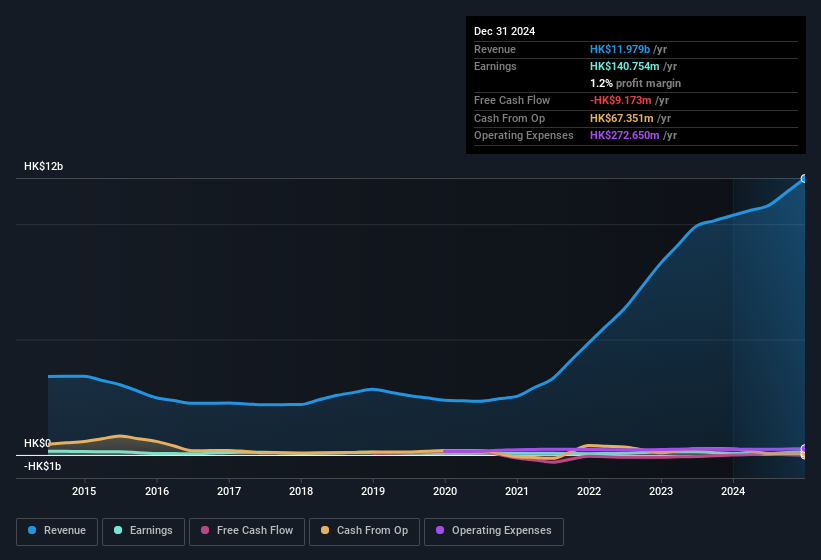Click the blue Revenue endpoint marker on the chart
Screen dimensions: 821x560
tap(804, 178)
